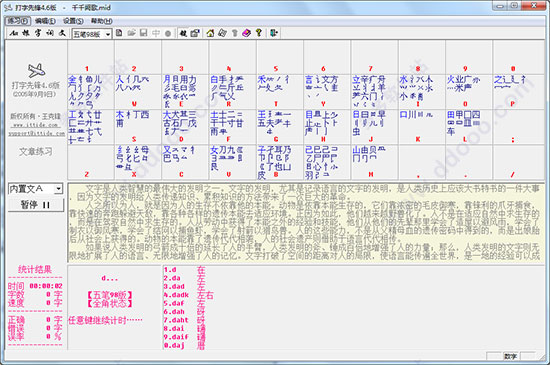
Task: Select candidate 4.dadk 左右
Action: [x=189, y=295]
